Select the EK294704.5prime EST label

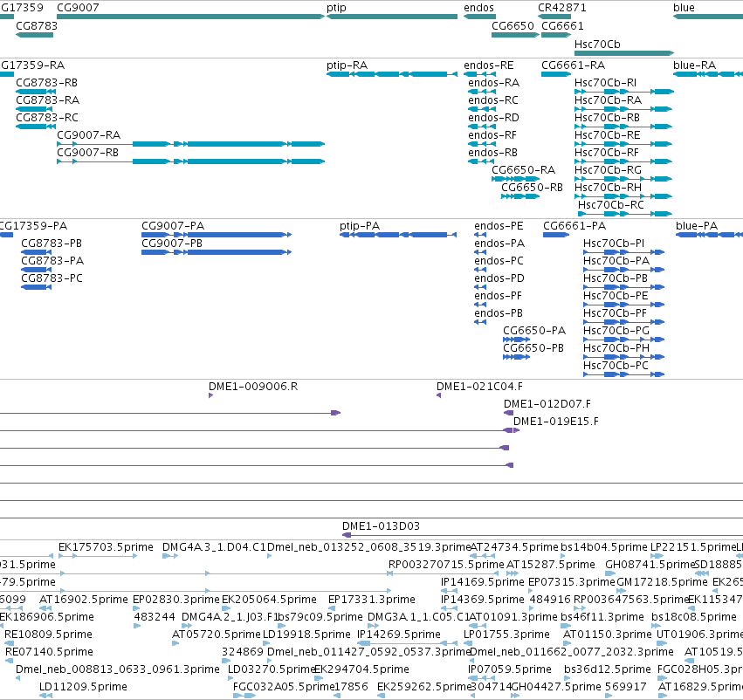coord(362,669)
